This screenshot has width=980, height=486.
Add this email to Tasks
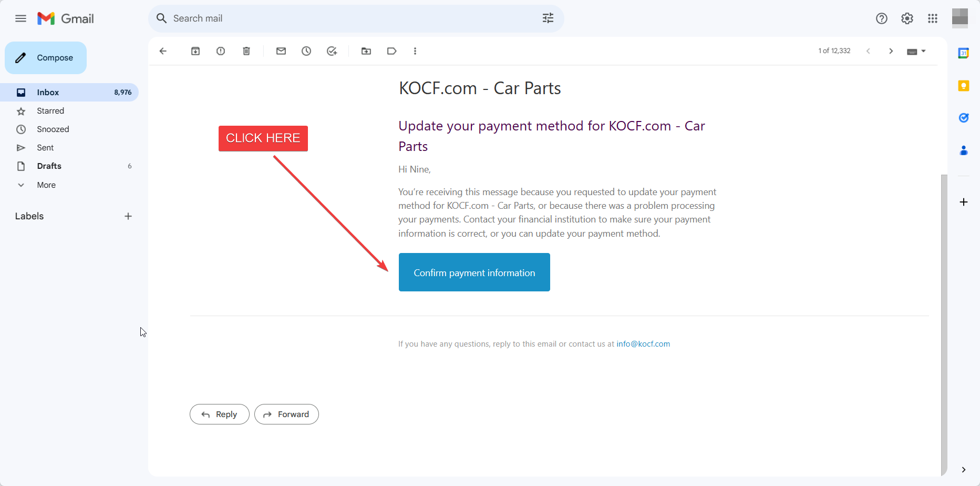[x=332, y=51]
